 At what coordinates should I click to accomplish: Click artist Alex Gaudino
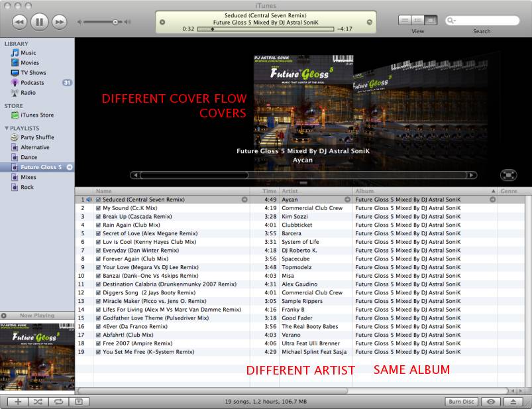click(x=299, y=284)
